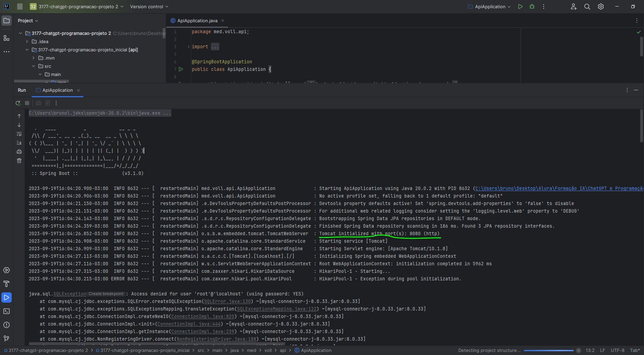Open NonRegisteringDriver.java:188 stack trace link
This screenshot has width=644, height=355.
coord(216,339)
